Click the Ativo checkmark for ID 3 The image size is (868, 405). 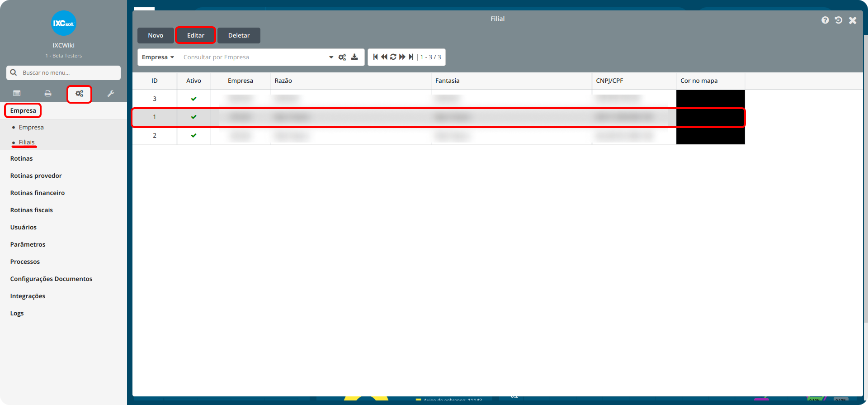[x=193, y=99]
